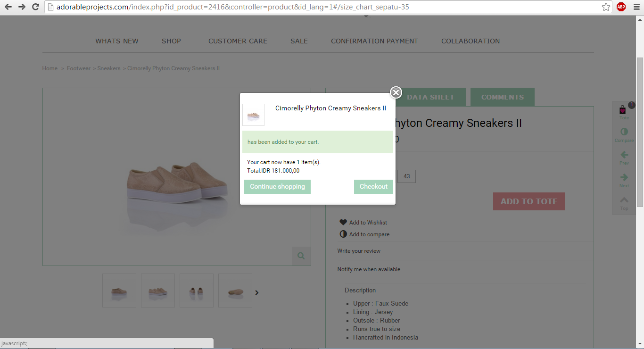This screenshot has height=349, width=644.
Task: Reload the page with the refresh icon
Action: pyautogui.click(x=35, y=7)
